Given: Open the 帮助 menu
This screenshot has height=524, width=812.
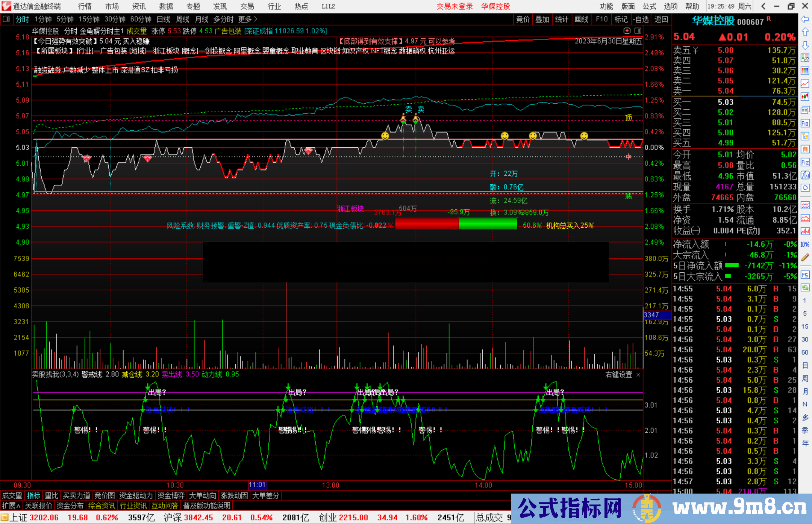Looking at the screenshot, I should 692,6.
